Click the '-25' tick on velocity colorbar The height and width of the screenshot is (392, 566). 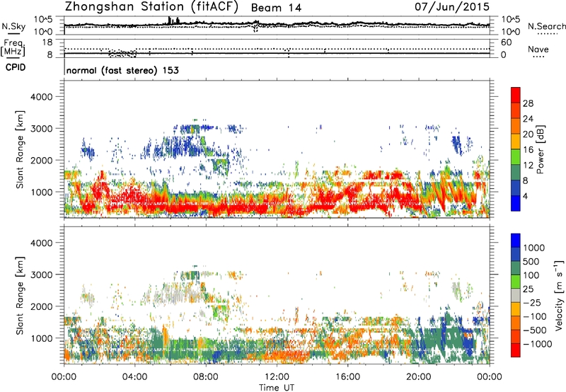click(x=532, y=302)
